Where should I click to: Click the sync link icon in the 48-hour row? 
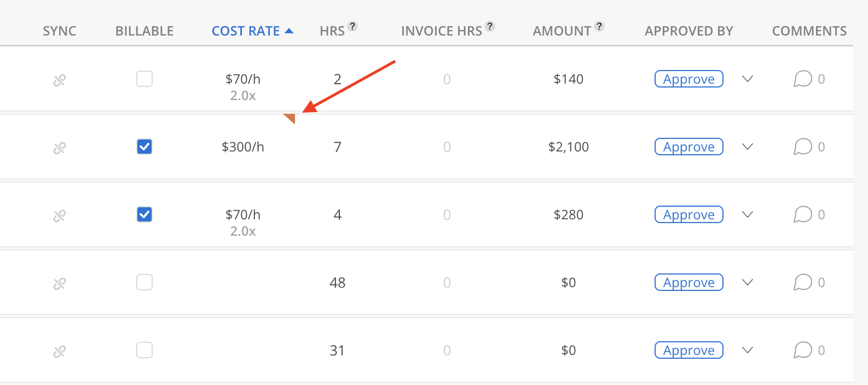[x=59, y=284]
